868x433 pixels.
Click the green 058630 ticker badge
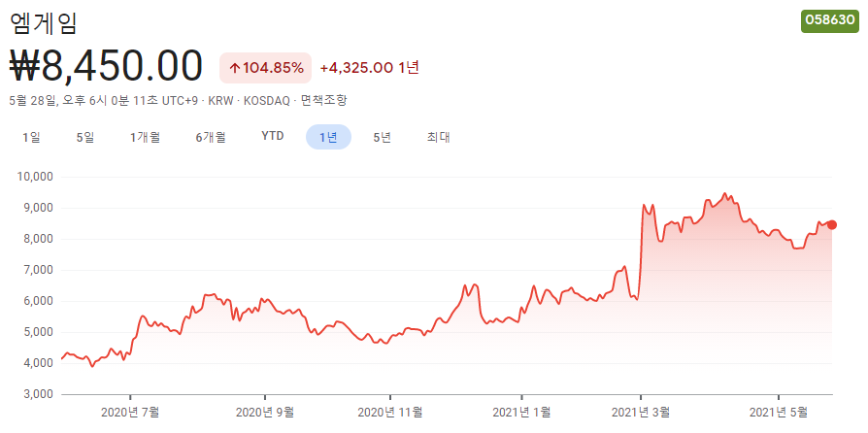coord(830,20)
